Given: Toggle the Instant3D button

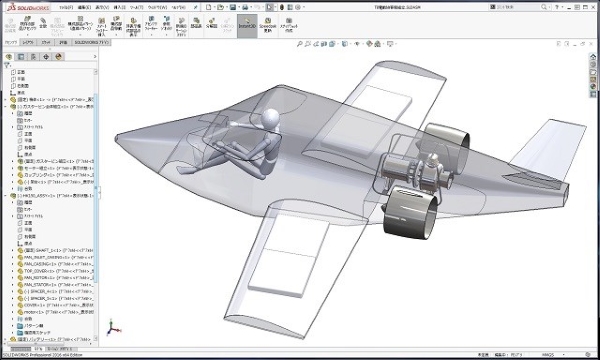Looking at the screenshot, I should [247, 26].
